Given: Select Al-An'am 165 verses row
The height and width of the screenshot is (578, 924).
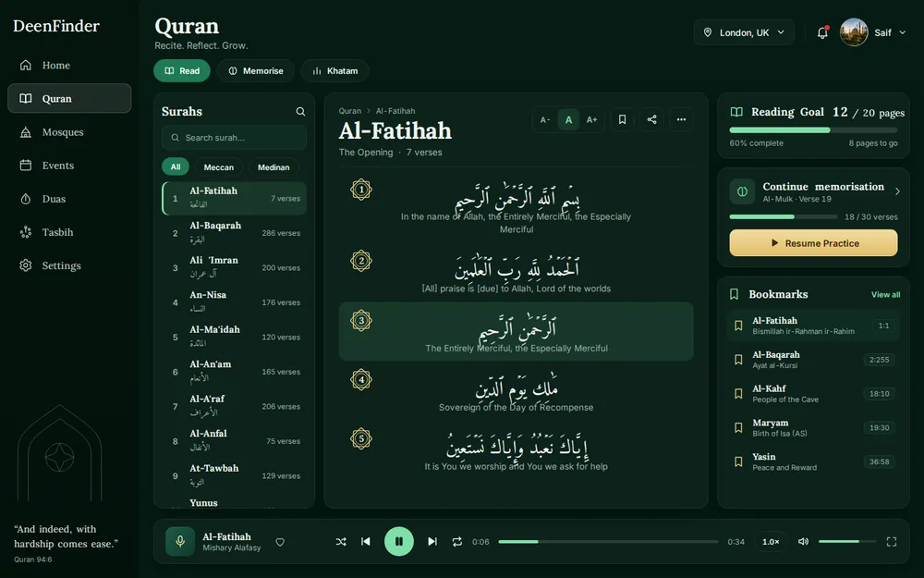Looking at the screenshot, I should pyautogui.click(x=234, y=372).
